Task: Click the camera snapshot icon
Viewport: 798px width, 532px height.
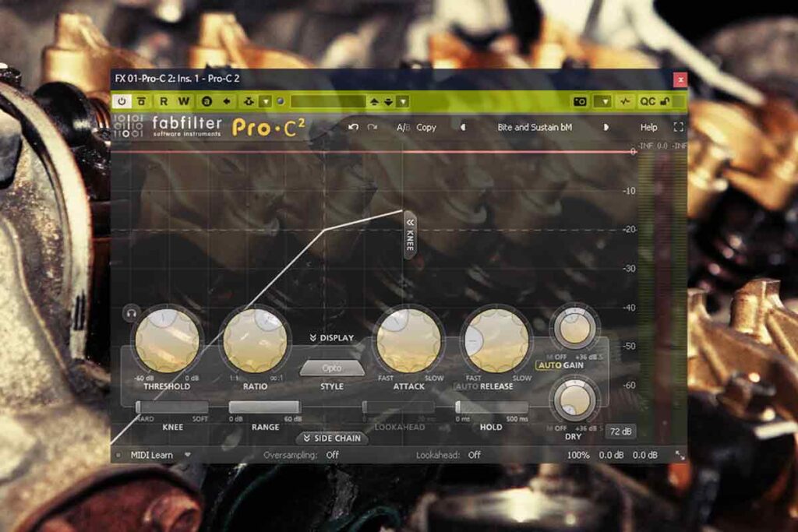Action: [580, 102]
